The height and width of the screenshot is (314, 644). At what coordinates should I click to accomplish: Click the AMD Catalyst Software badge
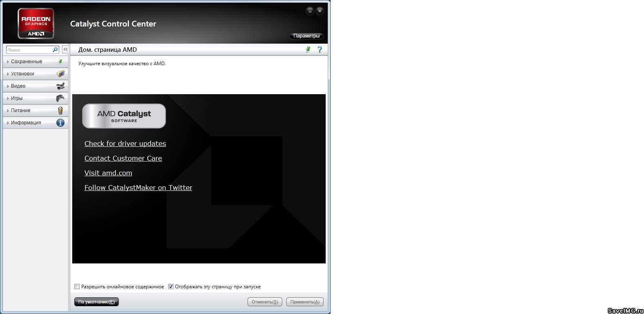[124, 116]
